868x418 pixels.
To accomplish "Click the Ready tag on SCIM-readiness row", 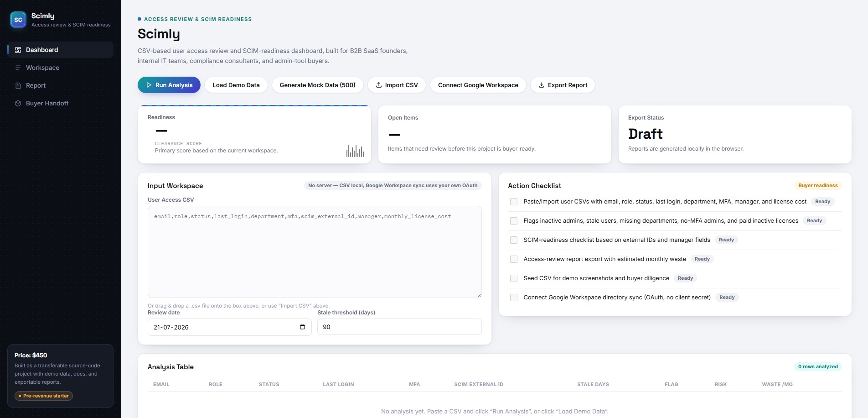I will tap(726, 240).
